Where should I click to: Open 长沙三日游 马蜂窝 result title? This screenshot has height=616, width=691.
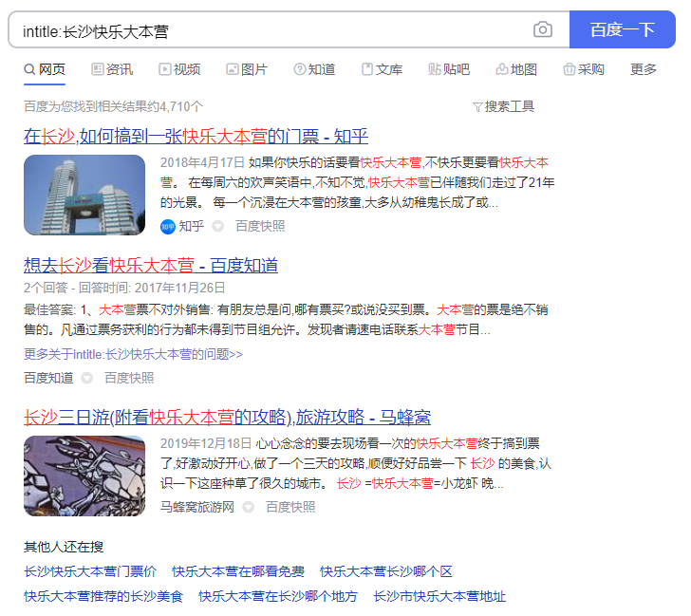coord(228,417)
